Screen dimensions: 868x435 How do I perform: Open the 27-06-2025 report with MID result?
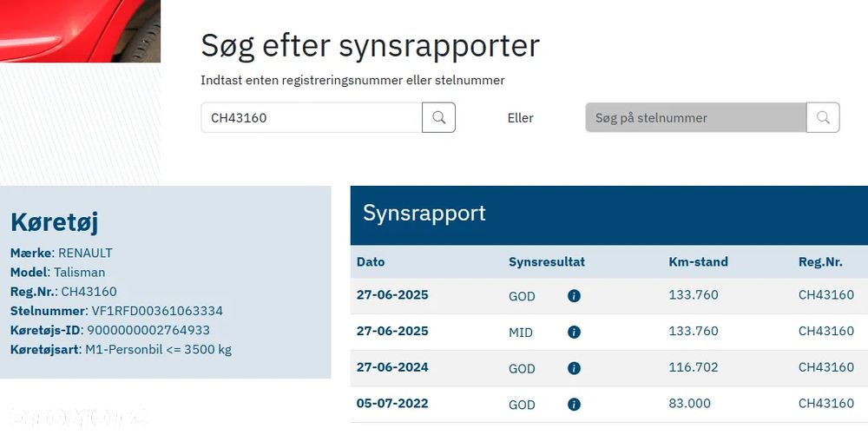392,331
